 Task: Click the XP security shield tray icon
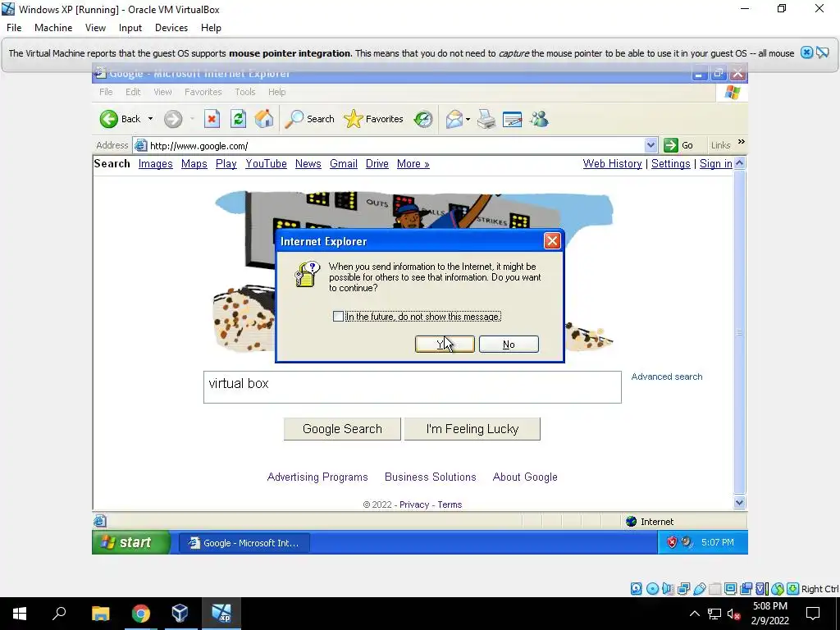coord(671,542)
